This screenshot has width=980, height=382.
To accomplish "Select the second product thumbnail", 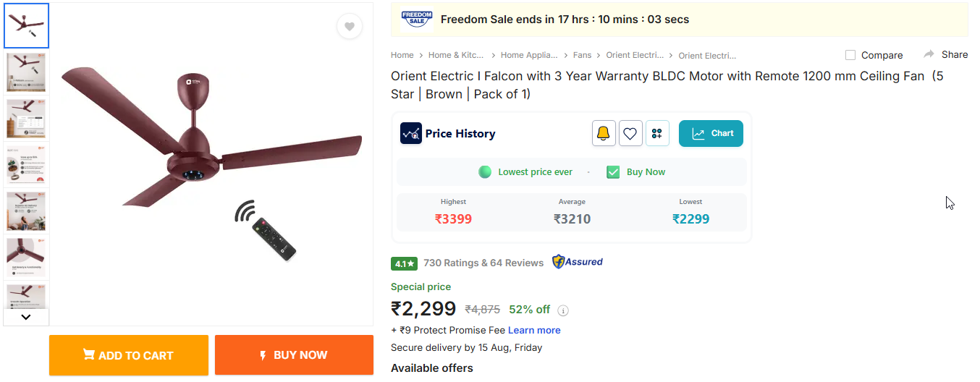I will coord(27,72).
